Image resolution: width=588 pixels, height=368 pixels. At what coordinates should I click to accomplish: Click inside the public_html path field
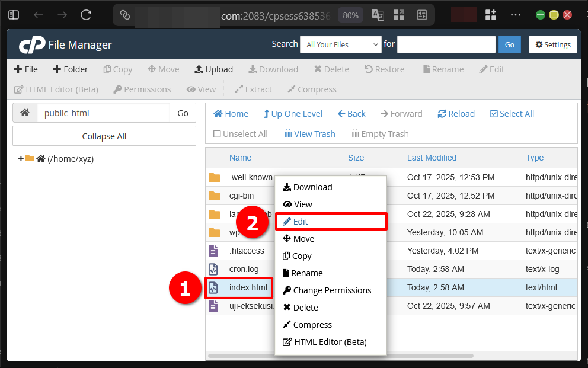104,113
